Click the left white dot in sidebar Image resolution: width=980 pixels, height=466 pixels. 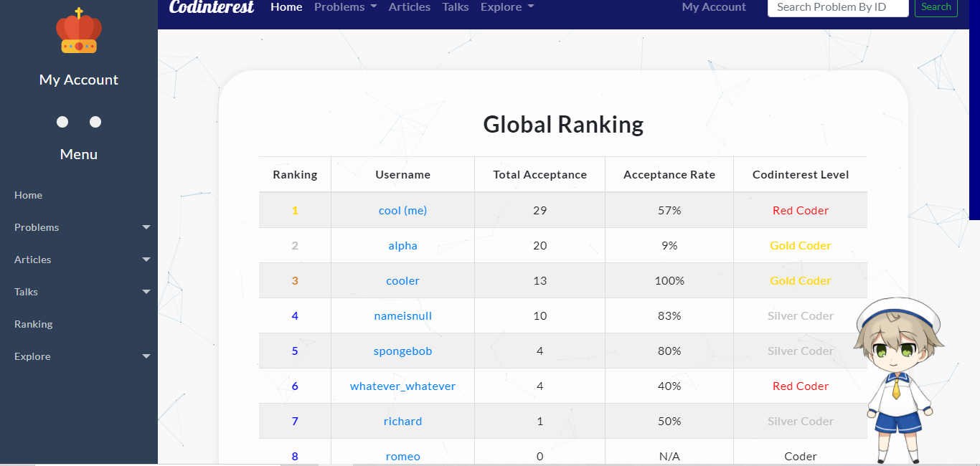click(62, 122)
